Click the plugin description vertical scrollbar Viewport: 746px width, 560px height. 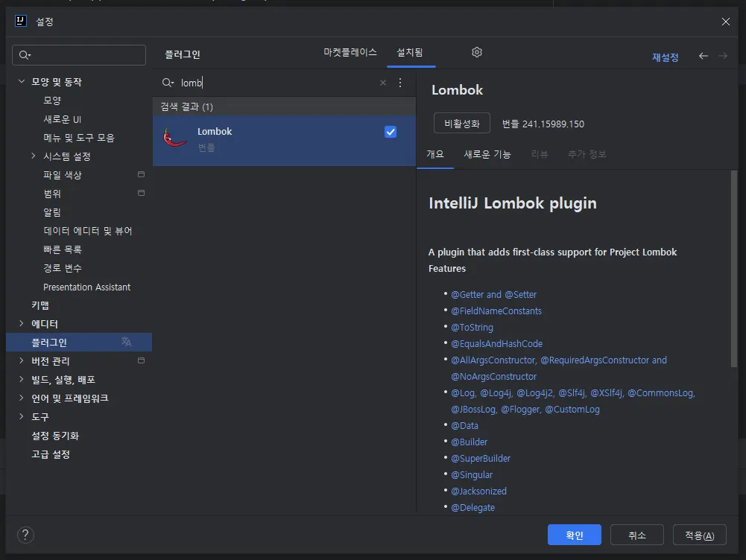(x=734, y=269)
